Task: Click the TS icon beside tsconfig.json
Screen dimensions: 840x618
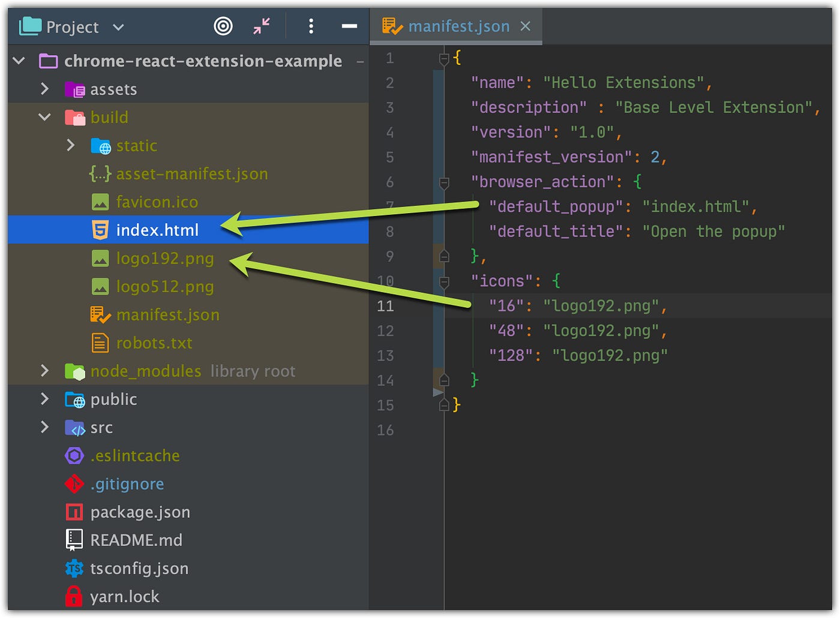Action: 74,568
